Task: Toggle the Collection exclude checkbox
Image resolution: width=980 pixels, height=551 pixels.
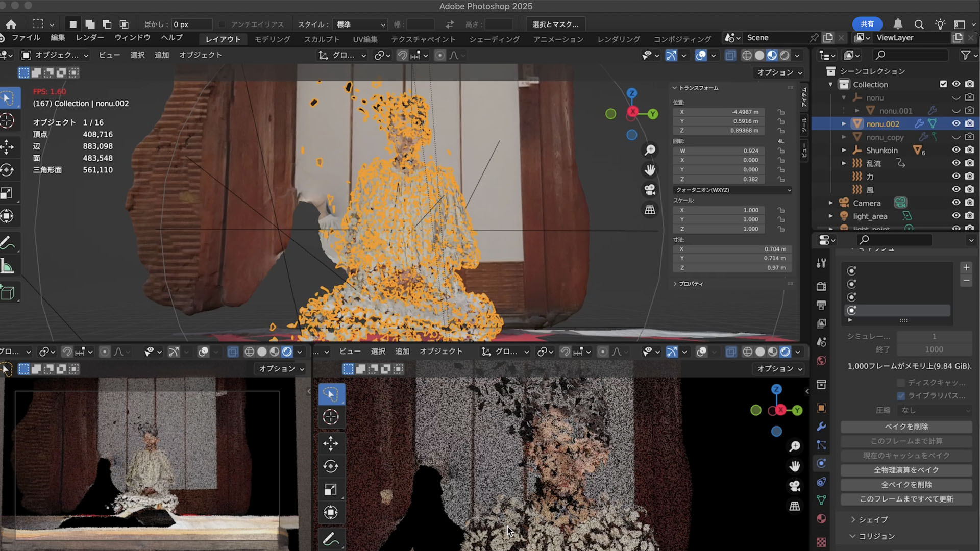Action: [943, 84]
